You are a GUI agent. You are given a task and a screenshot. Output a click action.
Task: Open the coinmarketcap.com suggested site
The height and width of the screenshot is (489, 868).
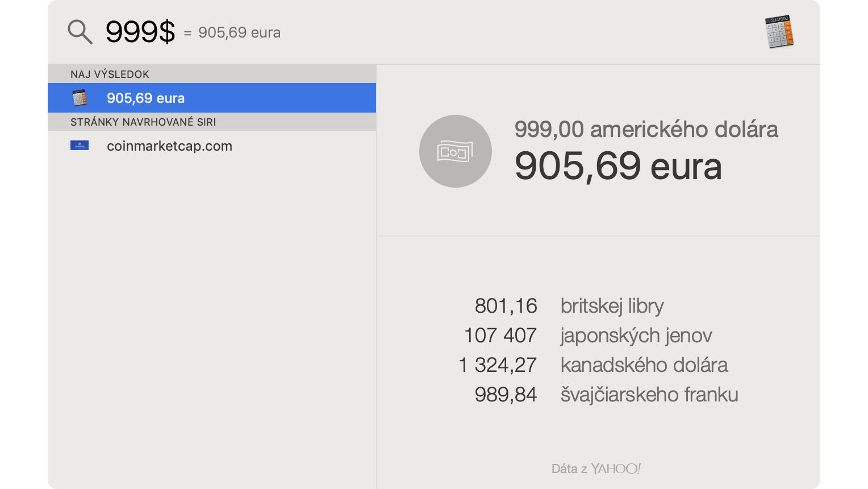pyautogui.click(x=212, y=146)
